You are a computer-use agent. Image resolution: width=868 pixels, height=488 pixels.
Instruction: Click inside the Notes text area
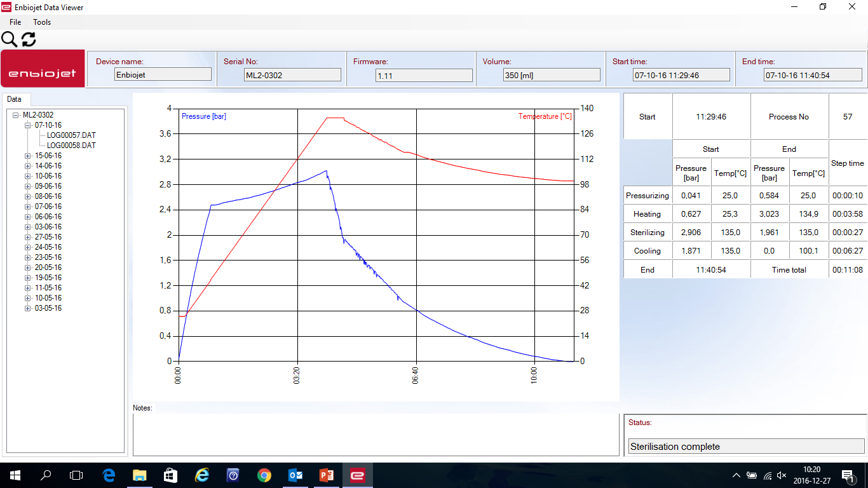[376, 435]
